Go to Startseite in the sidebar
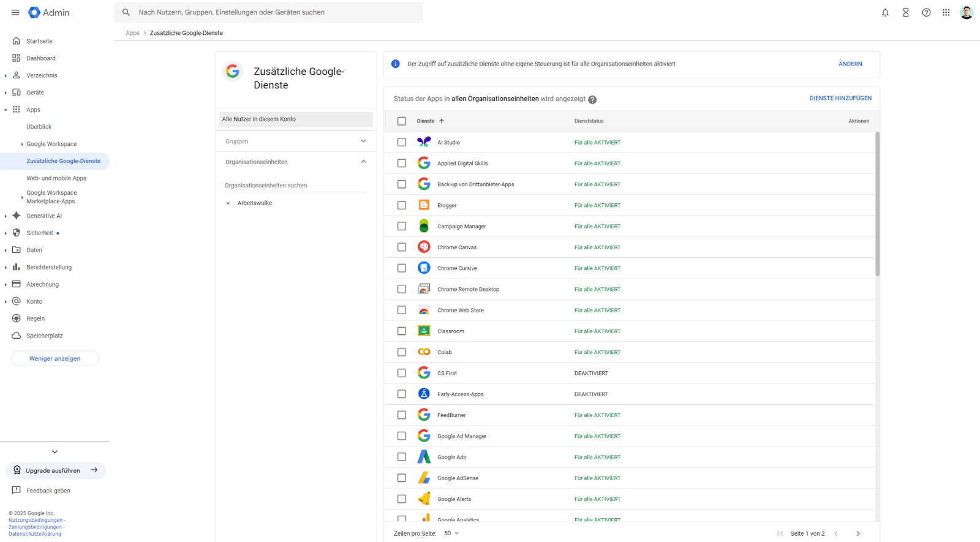 click(39, 41)
